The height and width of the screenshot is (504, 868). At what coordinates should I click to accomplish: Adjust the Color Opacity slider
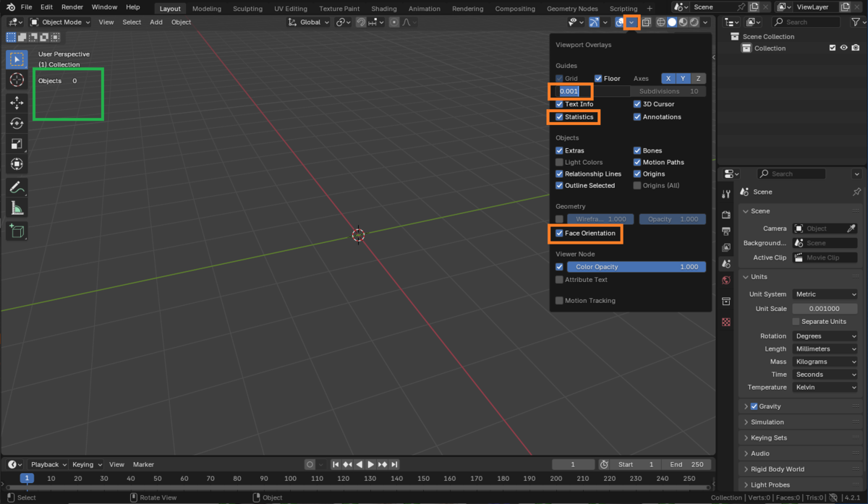(x=637, y=267)
